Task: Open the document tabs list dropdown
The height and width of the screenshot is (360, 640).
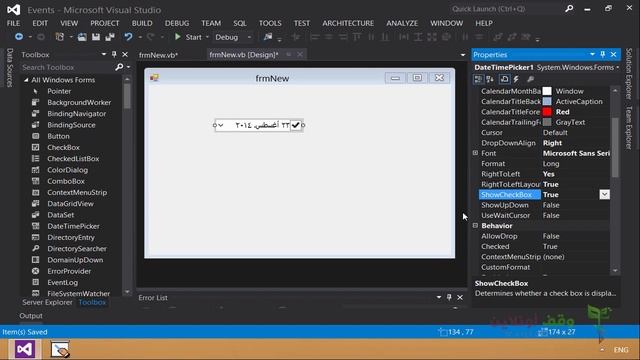Action: pyautogui.click(x=463, y=55)
